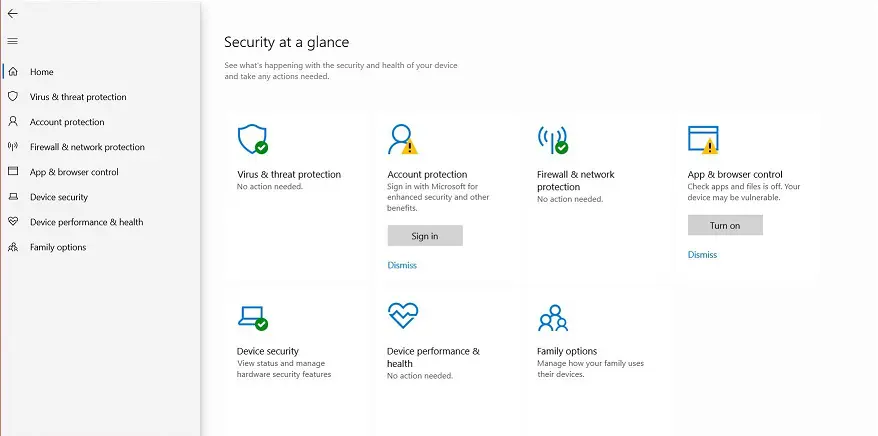The width and height of the screenshot is (878, 436).
Task: Open the Firewall & network protection antenna tile icon
Action: point(553,139)
